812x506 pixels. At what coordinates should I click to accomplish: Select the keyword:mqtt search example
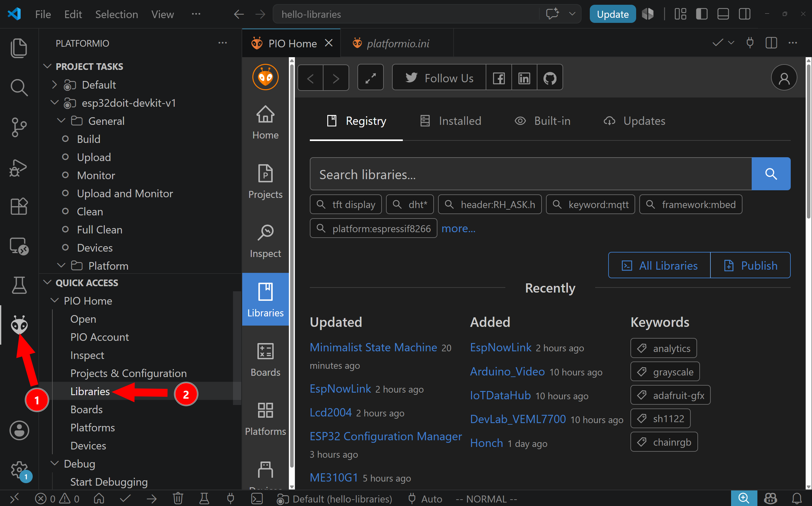tap(591, 205)
